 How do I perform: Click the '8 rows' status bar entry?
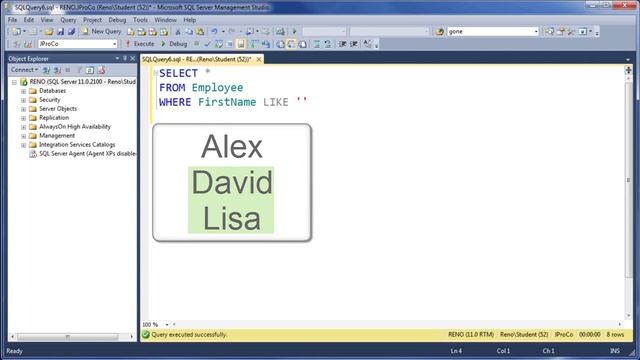coord(615,335)
